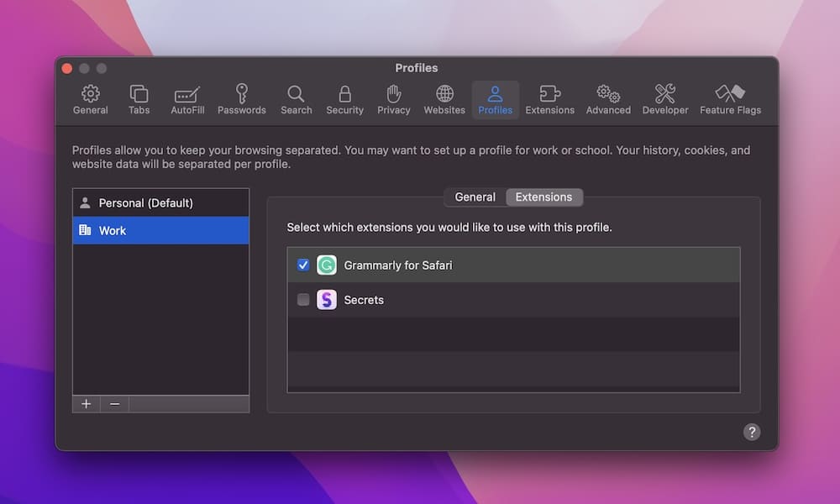The height and width of the screenshot is (504, 840).
Task: Select the Tabs settings icon
Action: pos(139,98)
